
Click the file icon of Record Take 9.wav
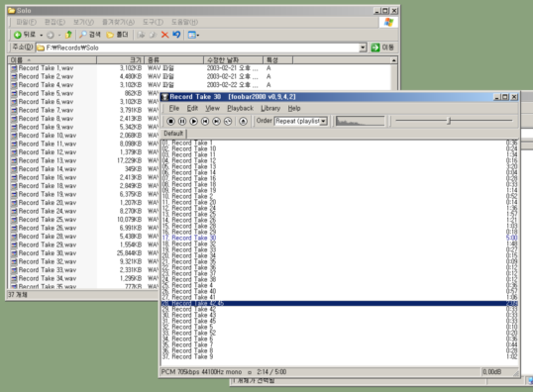14,128
